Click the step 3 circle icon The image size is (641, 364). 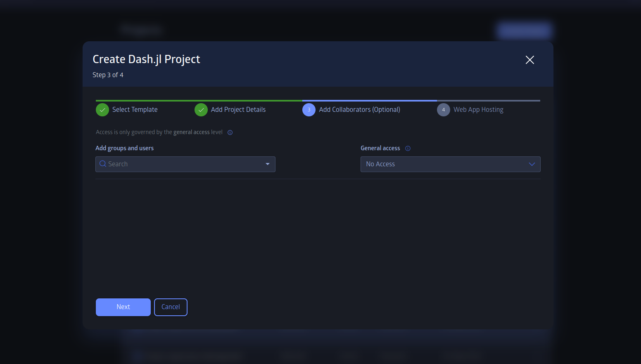tap(309, 110)
